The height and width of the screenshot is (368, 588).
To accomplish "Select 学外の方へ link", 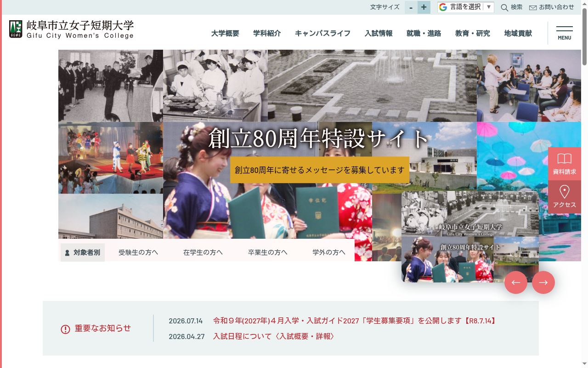I will [x=329, y=252].
